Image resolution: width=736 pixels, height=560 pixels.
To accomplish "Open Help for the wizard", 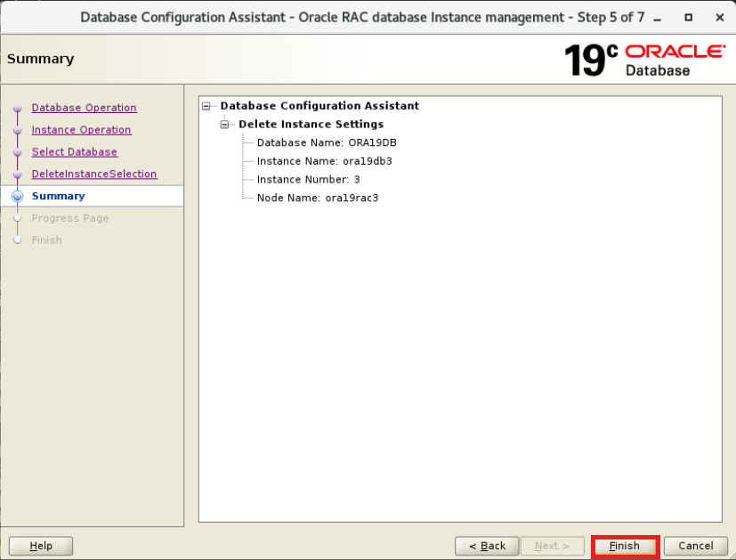I will [x=41, y=546].
